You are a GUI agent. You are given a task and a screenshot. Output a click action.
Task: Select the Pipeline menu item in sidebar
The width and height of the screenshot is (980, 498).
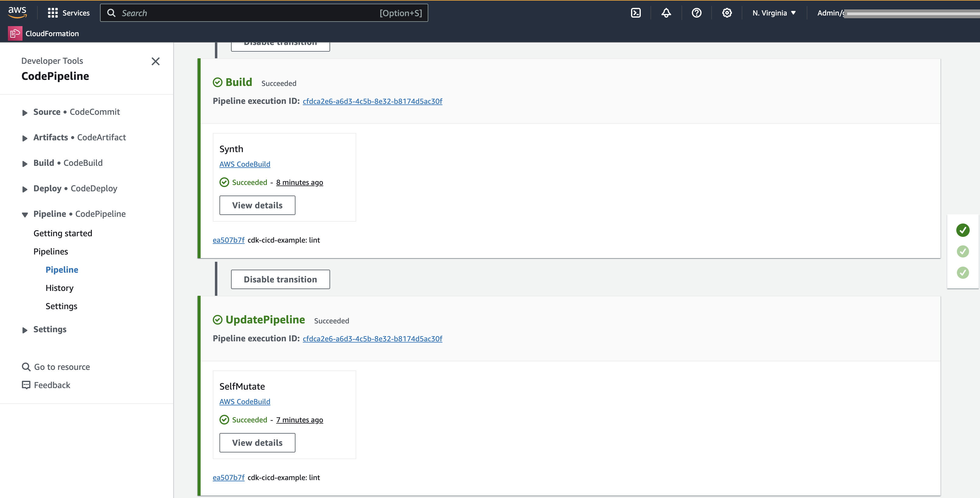(x=62, y=269)
